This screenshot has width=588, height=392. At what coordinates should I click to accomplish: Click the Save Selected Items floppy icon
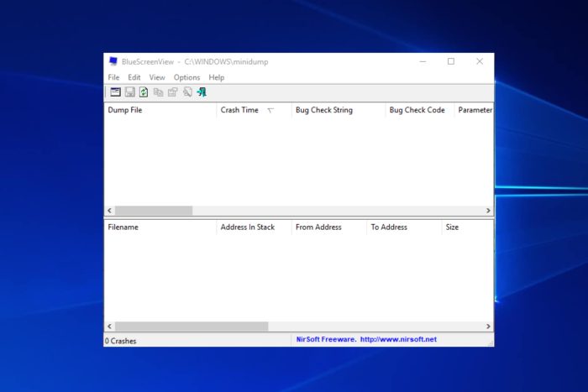[129, 92]
